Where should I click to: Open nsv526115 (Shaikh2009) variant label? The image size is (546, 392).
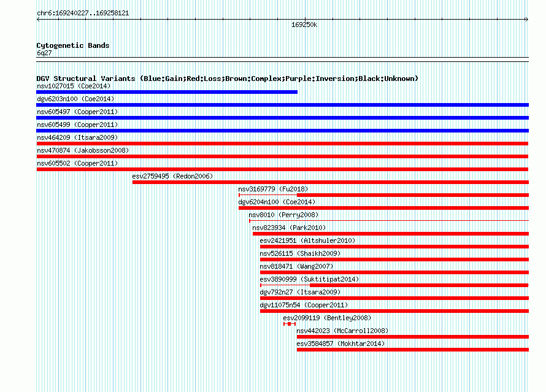coord(300,253)
